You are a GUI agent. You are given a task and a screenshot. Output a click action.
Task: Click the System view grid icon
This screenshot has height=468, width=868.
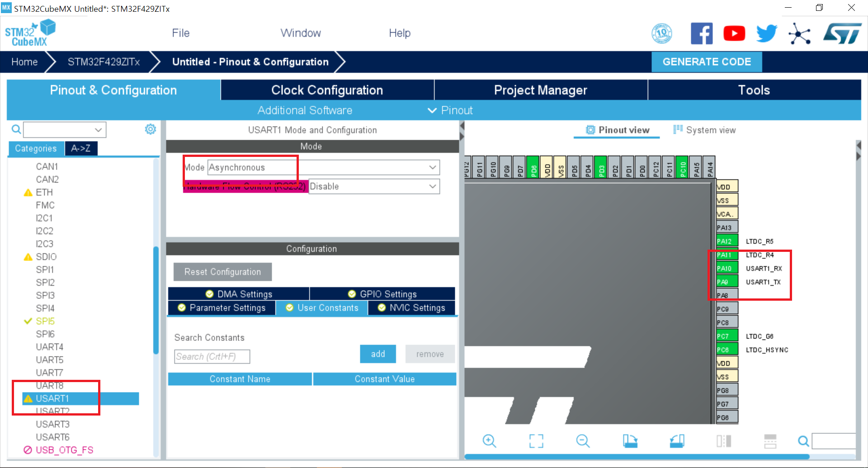click(x=678, y=130)
